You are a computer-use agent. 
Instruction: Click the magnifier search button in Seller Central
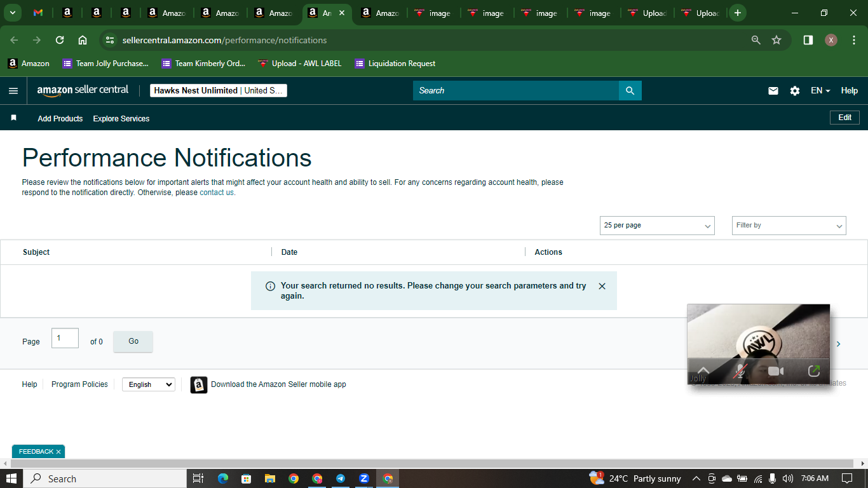630,91
